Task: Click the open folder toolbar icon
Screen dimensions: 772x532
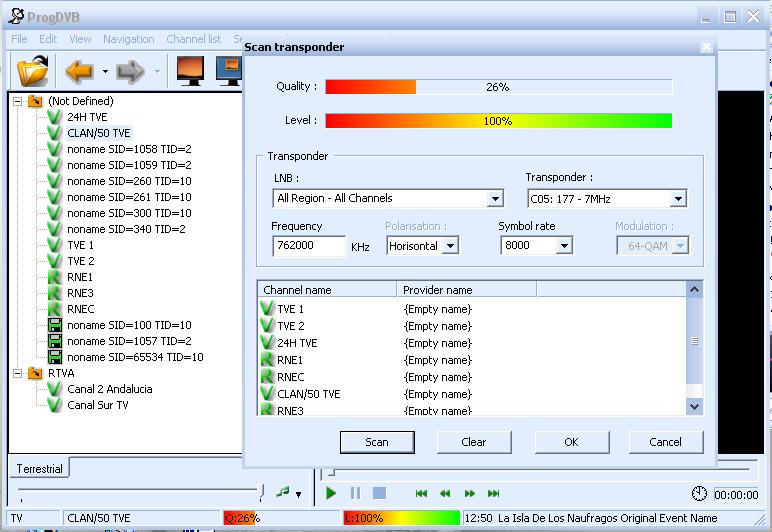Action: (33, 71)
